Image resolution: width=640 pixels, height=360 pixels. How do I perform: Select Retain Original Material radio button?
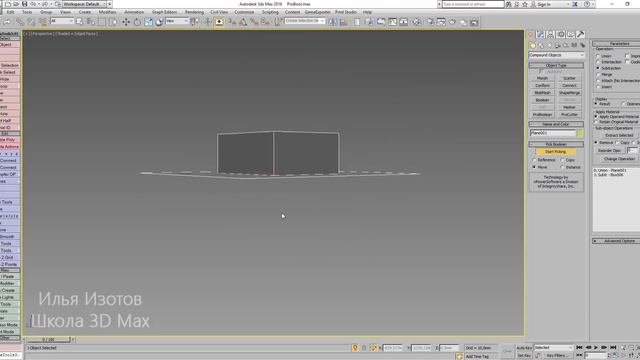pos(596,122)
